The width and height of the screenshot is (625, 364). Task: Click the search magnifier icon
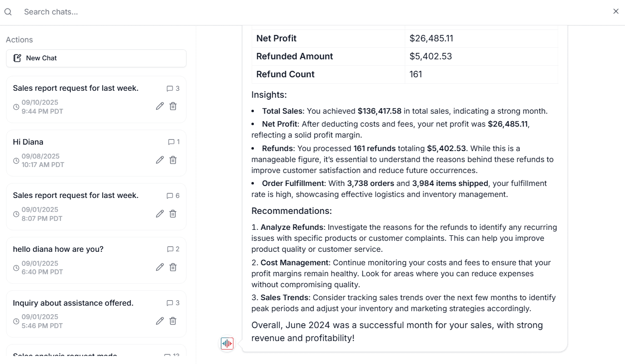(x=8, y=11)
